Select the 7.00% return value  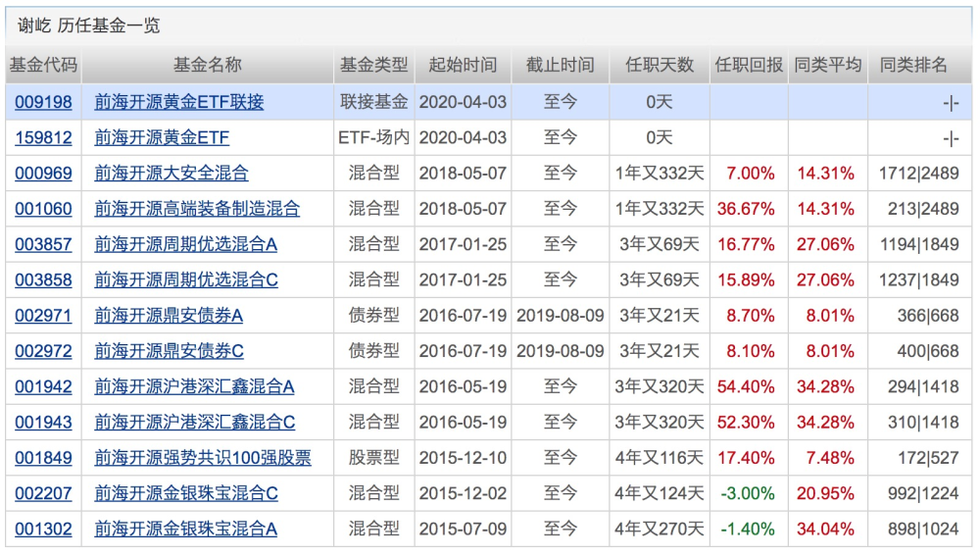pos(750,174)
